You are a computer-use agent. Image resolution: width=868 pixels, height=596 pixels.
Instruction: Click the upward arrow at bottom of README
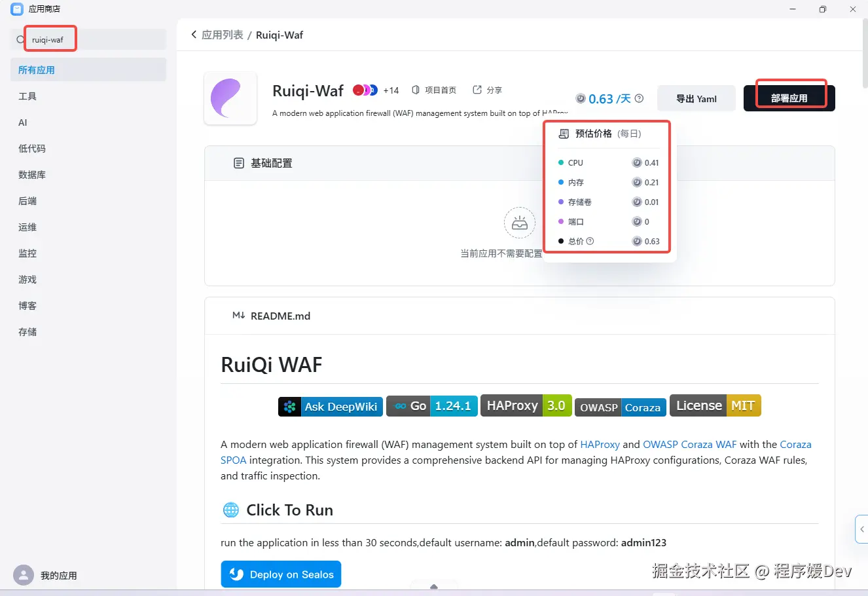434,587
